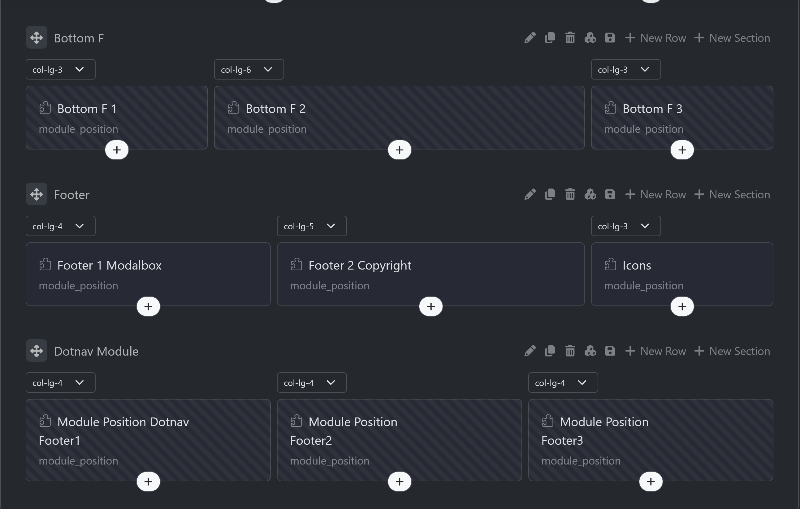
Task: Save the Footer section using floppy disk icon
Action: [x=610, y=194]
